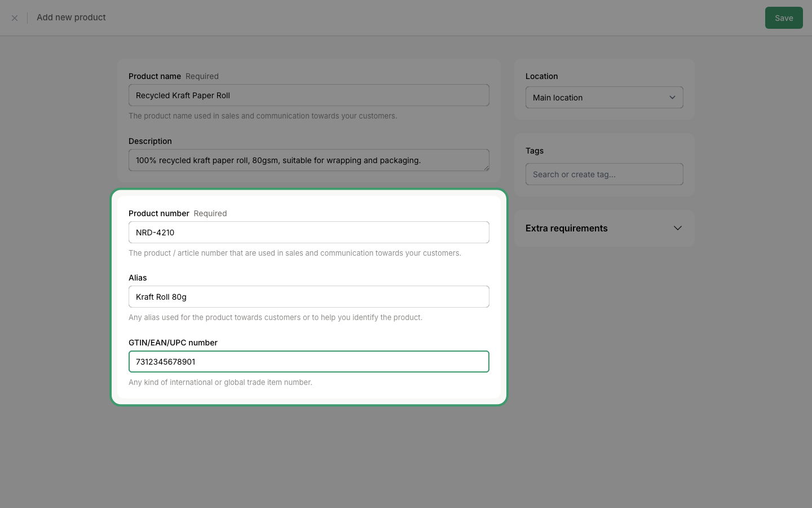Click the 'Product number' label

tap(159, 213)
